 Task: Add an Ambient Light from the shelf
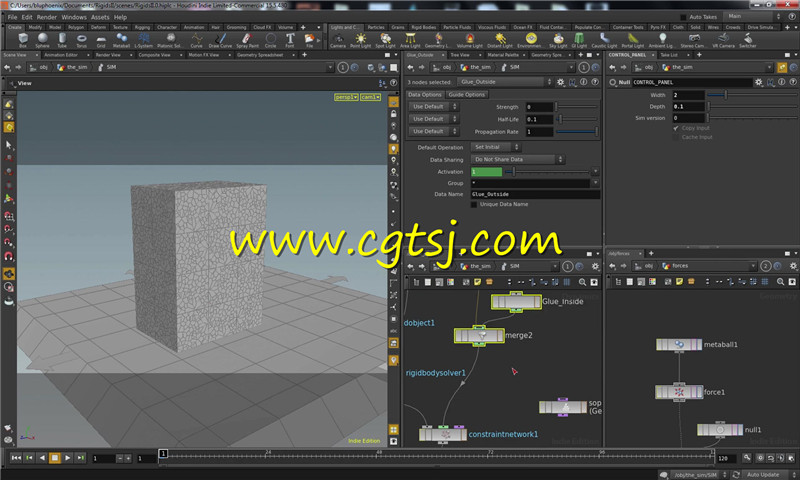(661, 40)
